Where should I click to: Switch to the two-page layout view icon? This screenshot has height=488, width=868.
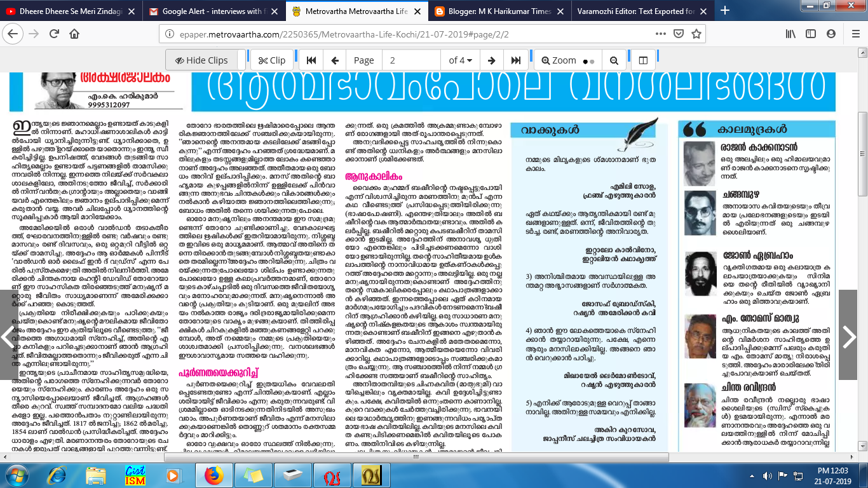pyautogui.click(x=643, y=60)
